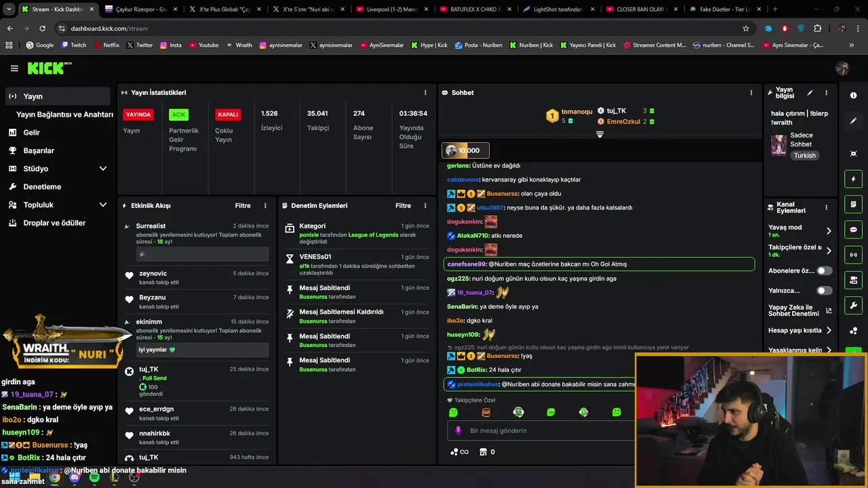Viewport: 868px width, 488px height.
Task: Switch to the Çaykur Rizespor browser tab
Action: [x=141, y=9]
